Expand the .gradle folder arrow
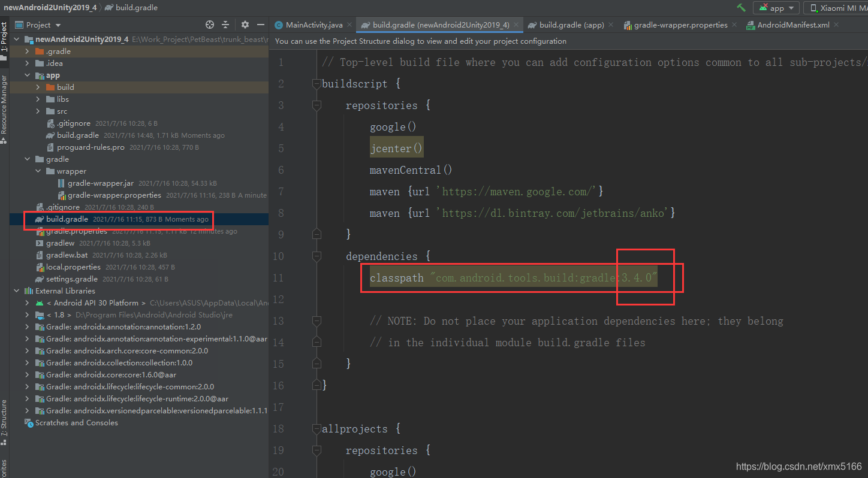This screenshot has height=478, width=868. pos(27,52)
